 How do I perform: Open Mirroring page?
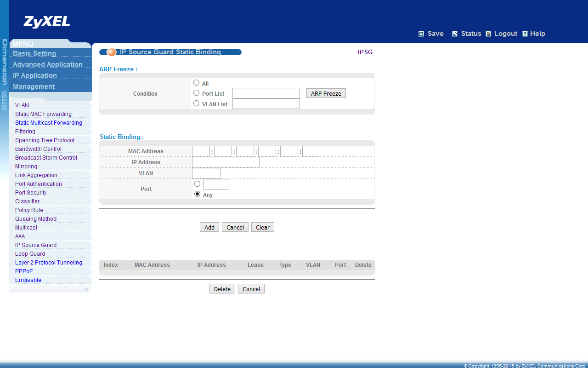coord(26,167)
